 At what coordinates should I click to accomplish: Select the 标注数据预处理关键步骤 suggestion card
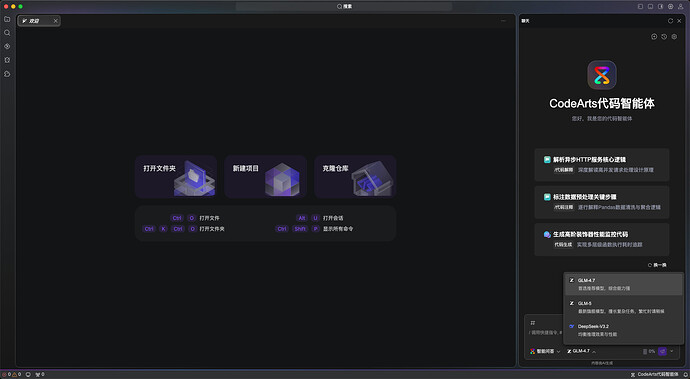[x=602, y=202]
